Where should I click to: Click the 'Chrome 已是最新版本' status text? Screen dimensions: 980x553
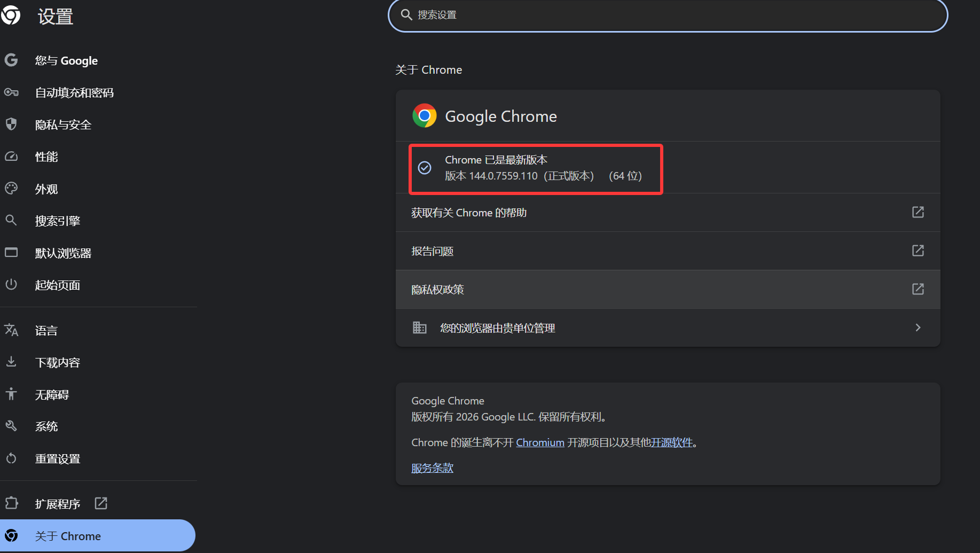(496, 160)
